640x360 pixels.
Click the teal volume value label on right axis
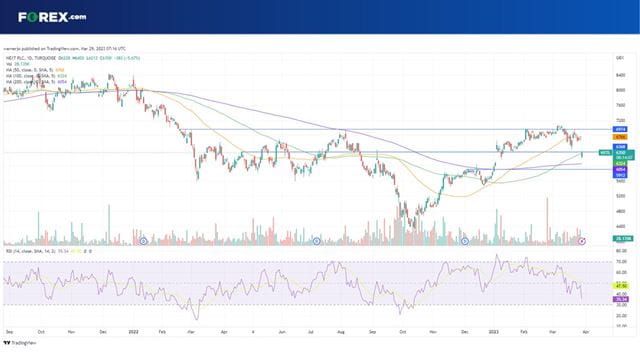pyautogui.click(x=623, y=238)
